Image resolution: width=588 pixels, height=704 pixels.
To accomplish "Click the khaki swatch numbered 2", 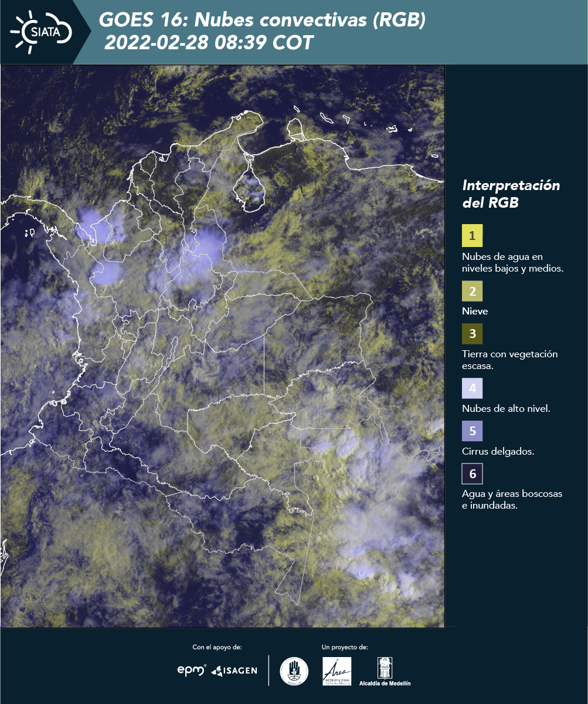I will pyautogui.click(x=472, y=291).
